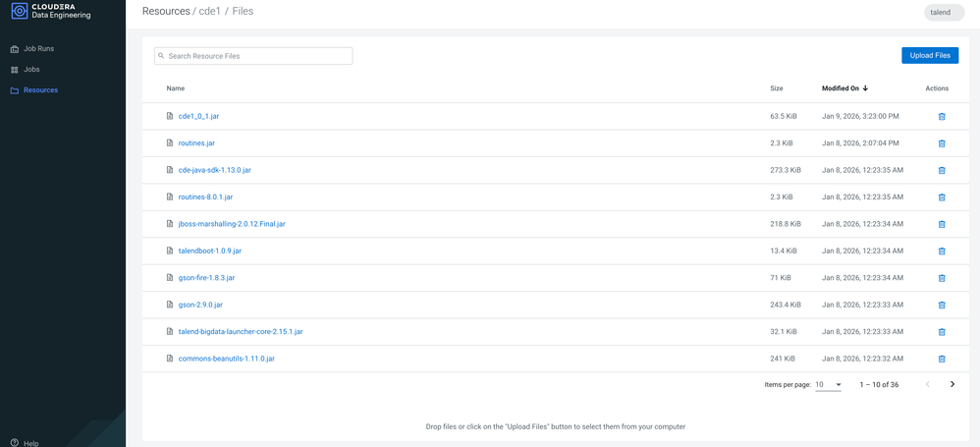980x447 pixels.
Task: Open the routines.jar file link
Action: pos(196,143)
